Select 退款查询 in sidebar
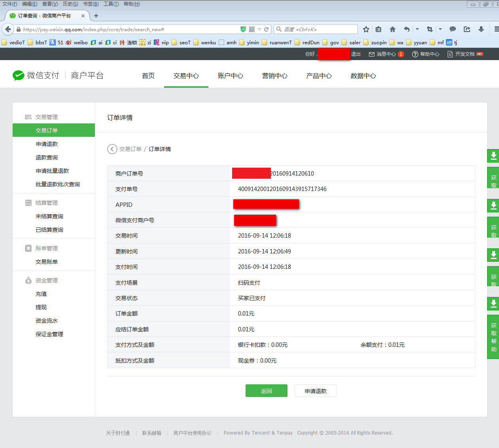Image resolution: width=499 pixels, height=448 pixels. [47, 157]
